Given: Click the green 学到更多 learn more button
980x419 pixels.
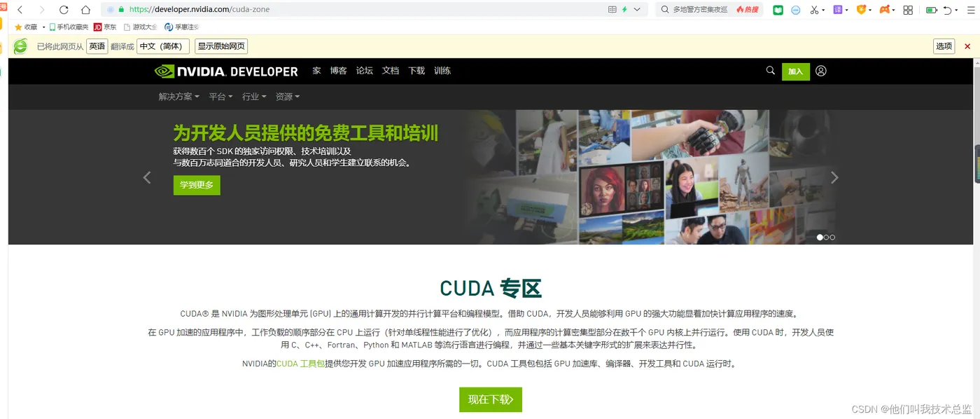Looking at the screenshot, I should (197, 185).
